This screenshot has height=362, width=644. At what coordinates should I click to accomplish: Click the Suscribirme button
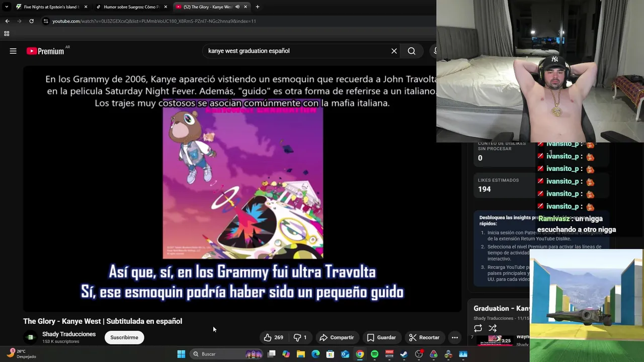(124, 337)
